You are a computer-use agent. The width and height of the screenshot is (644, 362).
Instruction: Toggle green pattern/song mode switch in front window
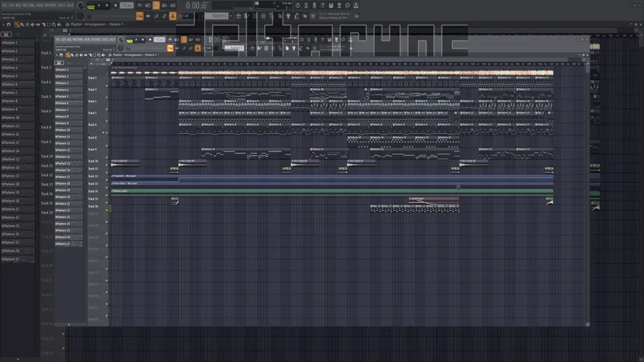130,41
